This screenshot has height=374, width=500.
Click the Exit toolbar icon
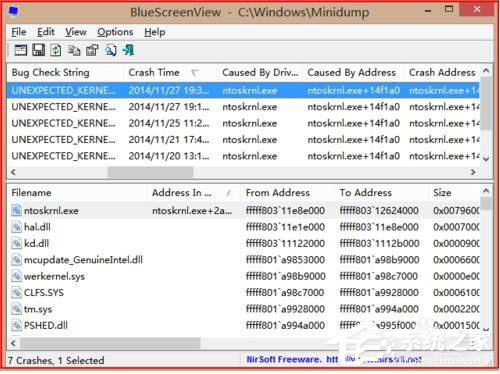click(128, 51)
